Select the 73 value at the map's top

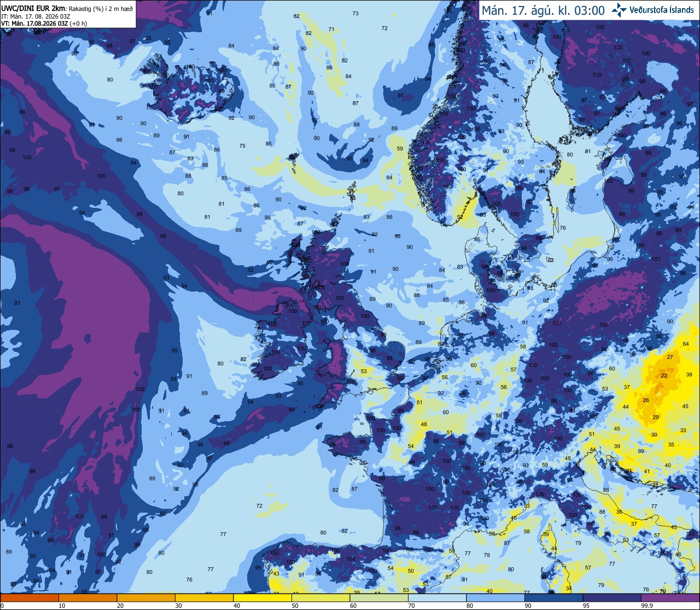[355, 13]
